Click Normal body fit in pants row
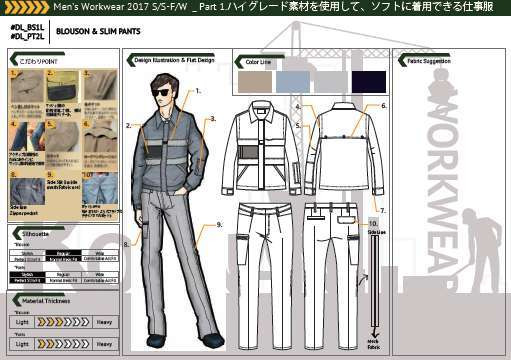Image resolution: width=511 pixels, height=360 pixels. [x=63, y=280]
